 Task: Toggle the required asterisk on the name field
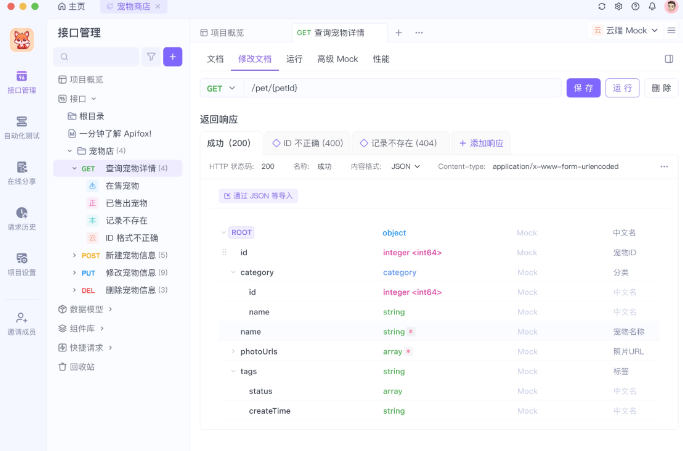411,331
